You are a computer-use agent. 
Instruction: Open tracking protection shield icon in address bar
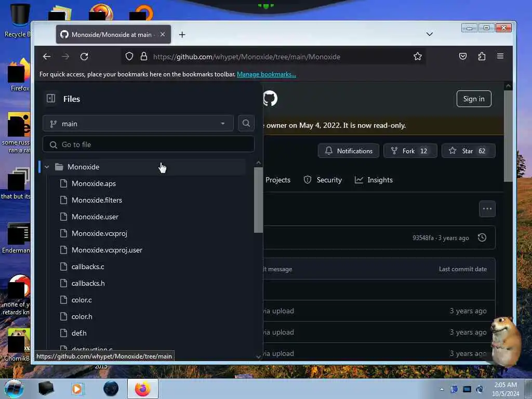(129, 56)
